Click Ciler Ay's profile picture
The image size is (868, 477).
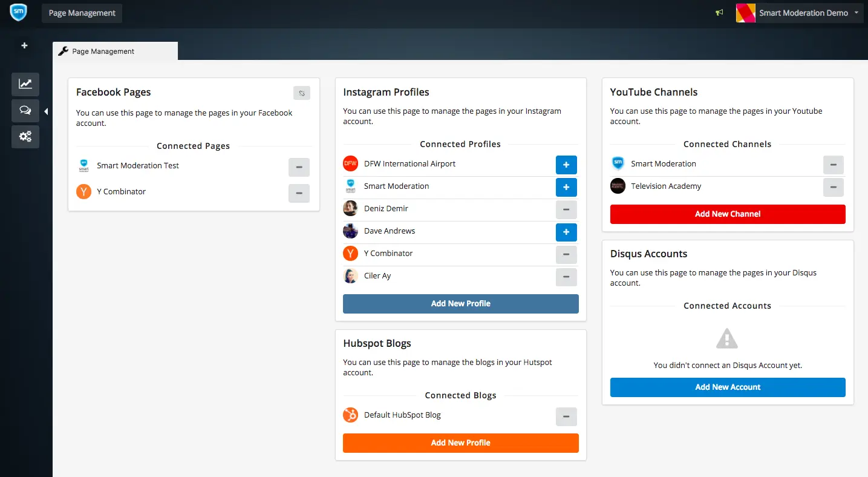(351, 275)
